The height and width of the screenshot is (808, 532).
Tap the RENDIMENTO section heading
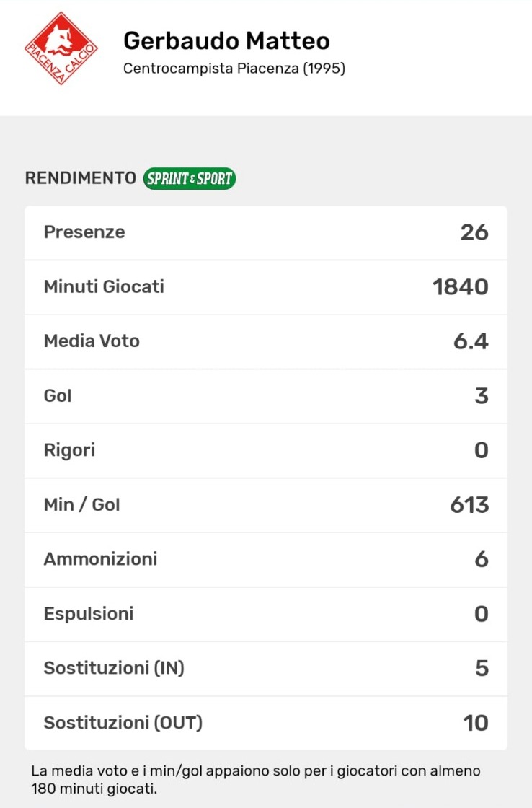click(x=80, y=178)
